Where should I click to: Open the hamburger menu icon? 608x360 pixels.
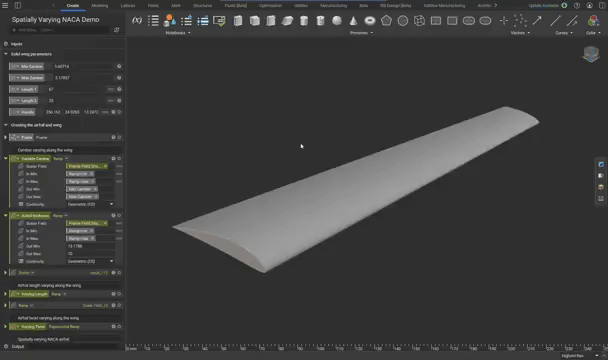(5, 5)
